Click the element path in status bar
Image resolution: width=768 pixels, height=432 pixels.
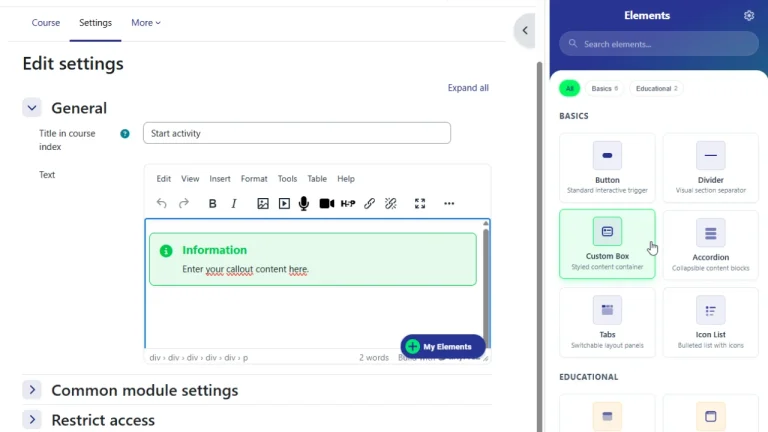click(x=199, y=358)
